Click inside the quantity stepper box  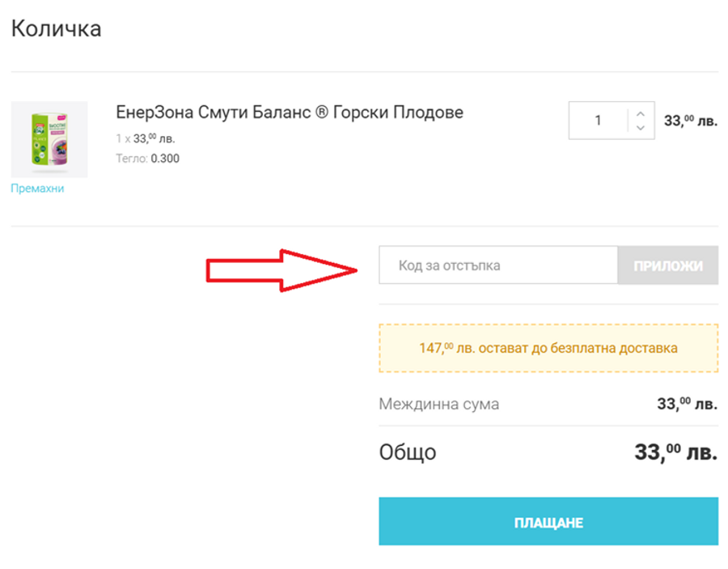coord(611,119)
